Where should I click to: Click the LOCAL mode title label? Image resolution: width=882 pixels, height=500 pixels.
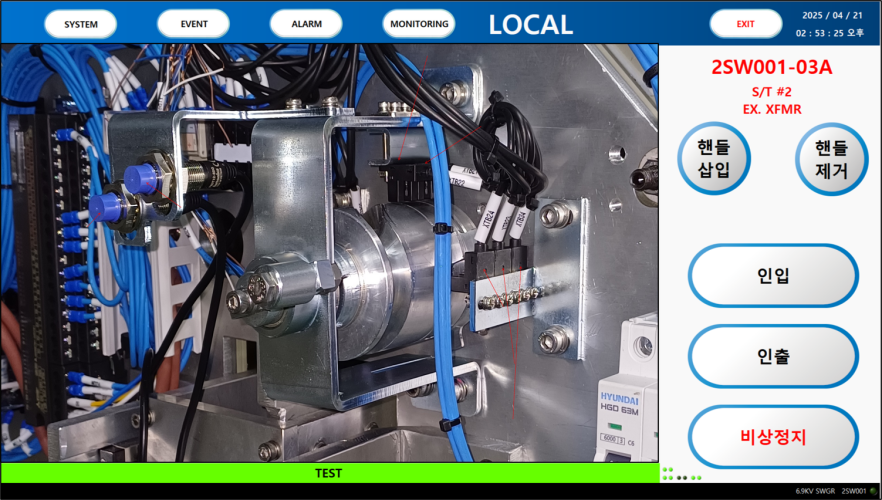(x=530, y=25)
